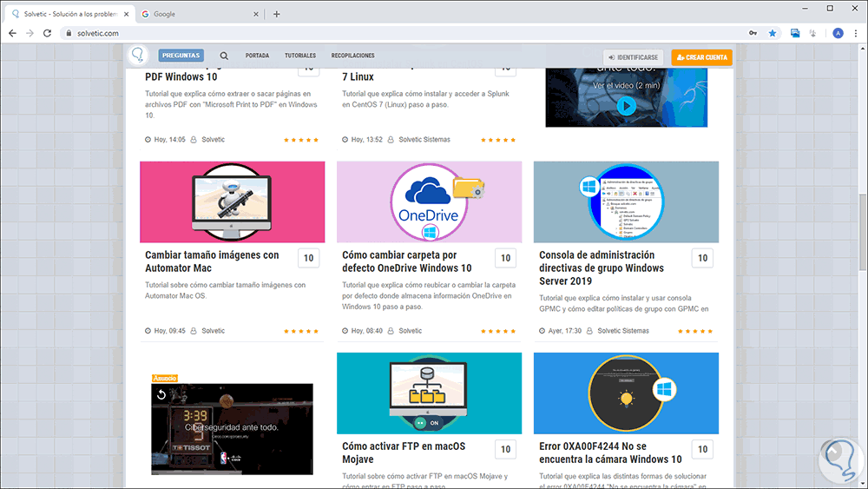The image size is (868, 489).
Task: Open the PORTADA menu item
Action: pos(257,56)
